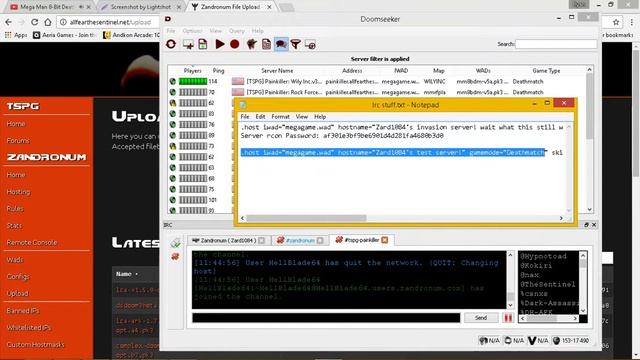Reload the Chrome page
Screen dimensions: 640x360
point(34,22)
